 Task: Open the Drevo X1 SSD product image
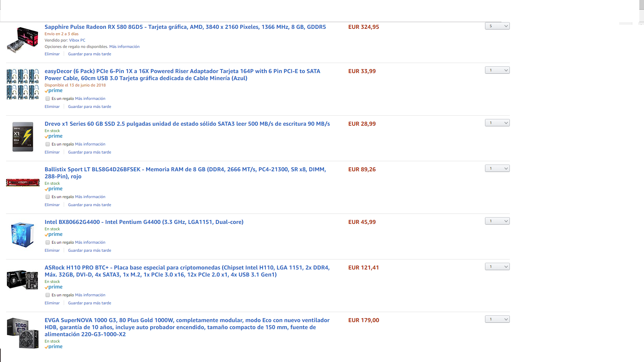coord(22,137)
